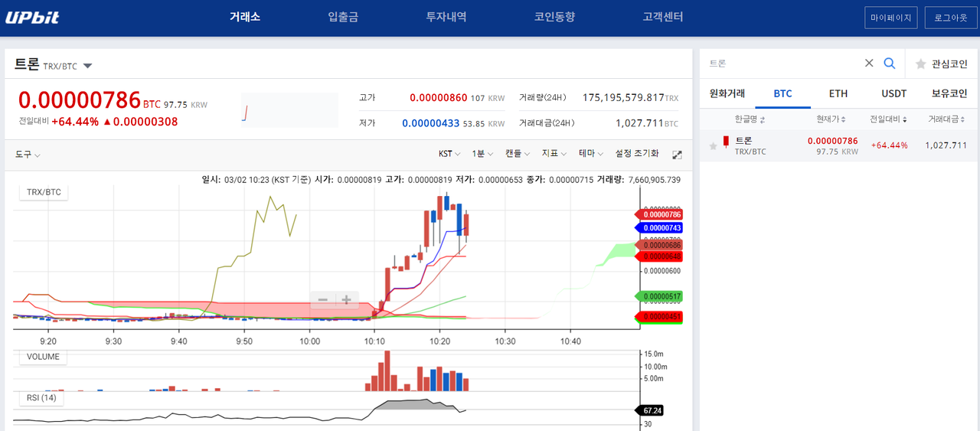Click the UPbit logo
Image resolution: width=980 pixels, height=431 pixels.
(32, 18)
